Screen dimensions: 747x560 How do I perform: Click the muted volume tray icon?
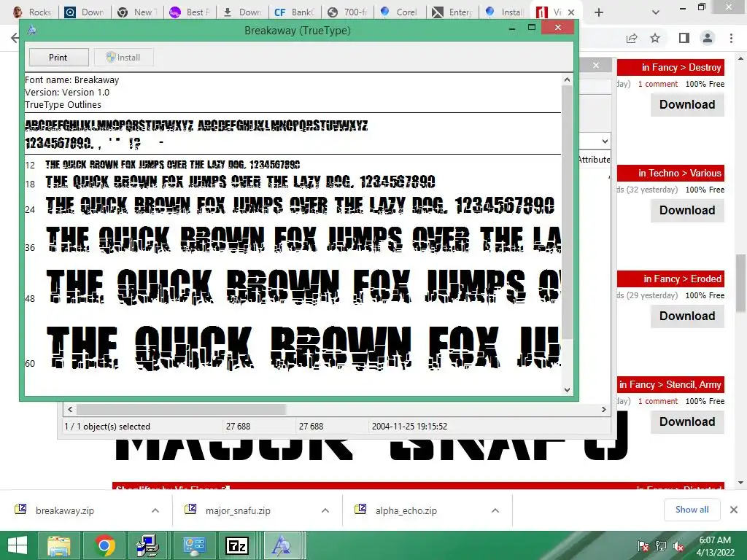click(x=678, y=547)
